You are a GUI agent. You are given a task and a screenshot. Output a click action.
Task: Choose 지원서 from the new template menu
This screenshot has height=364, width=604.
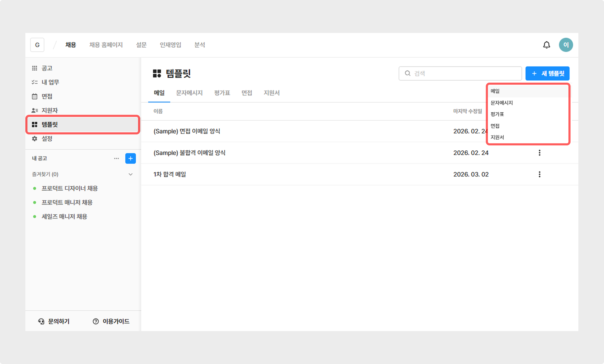click(x=528, y=137)
